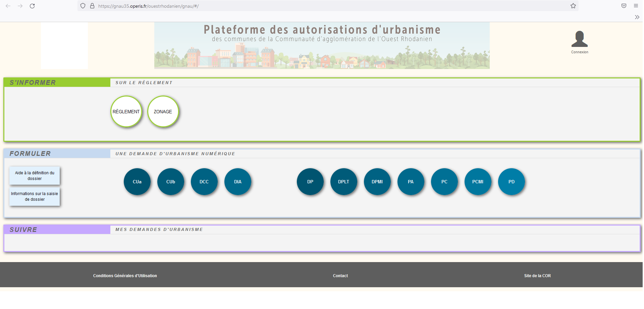This screenshot has width=644, height=309.
Task: Click the Connexion user silhouette icon
Action: tap(580, 39)
